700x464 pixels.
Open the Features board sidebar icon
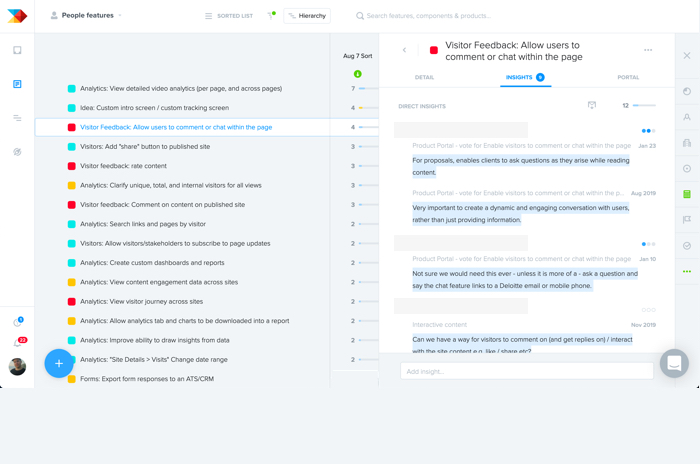coord(17,84)
